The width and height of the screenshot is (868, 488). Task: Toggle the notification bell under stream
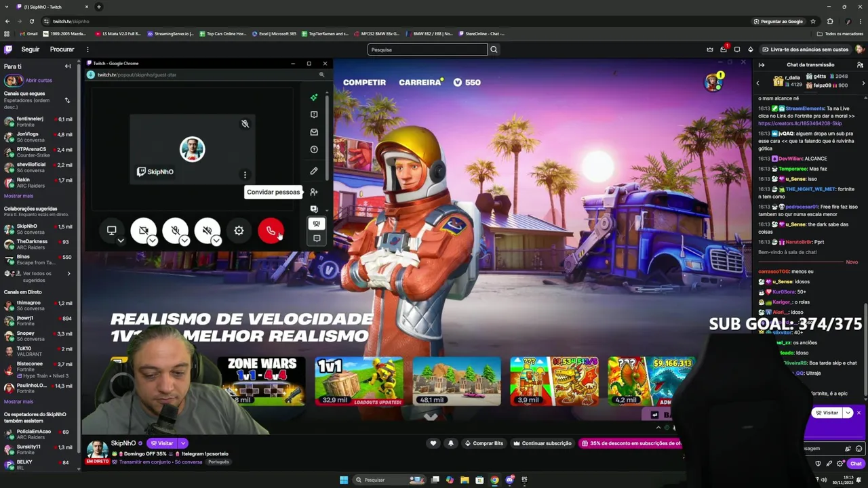point(451,443)
